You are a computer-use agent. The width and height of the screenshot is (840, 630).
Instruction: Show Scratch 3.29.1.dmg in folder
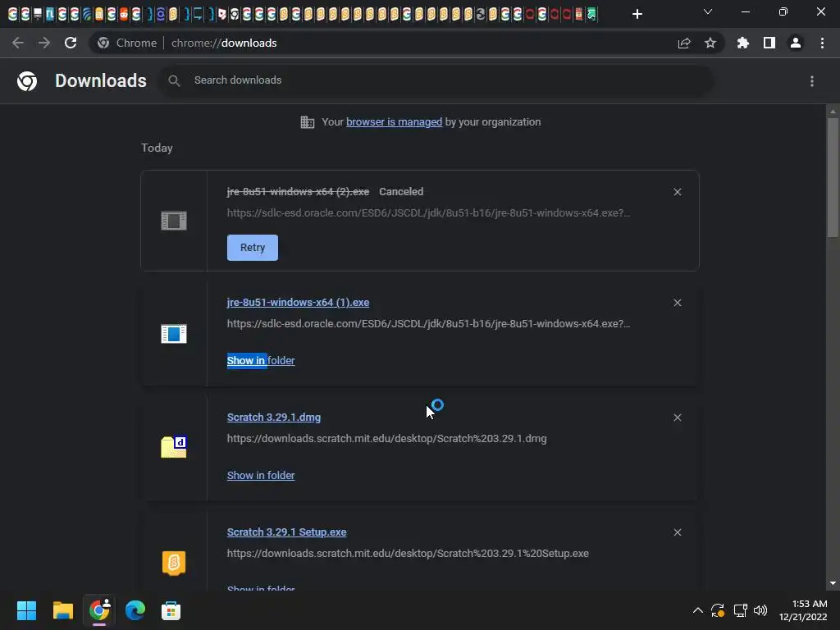[261, 475]
